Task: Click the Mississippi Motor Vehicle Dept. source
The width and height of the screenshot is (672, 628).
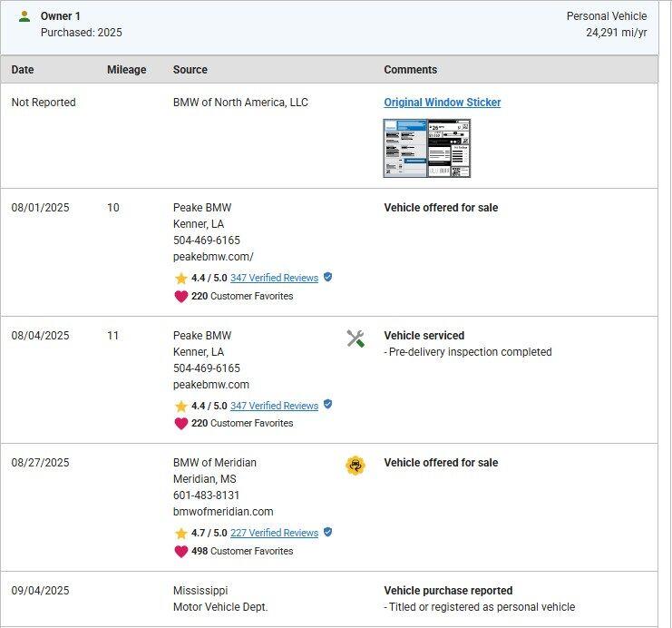Action: [220, 598]
